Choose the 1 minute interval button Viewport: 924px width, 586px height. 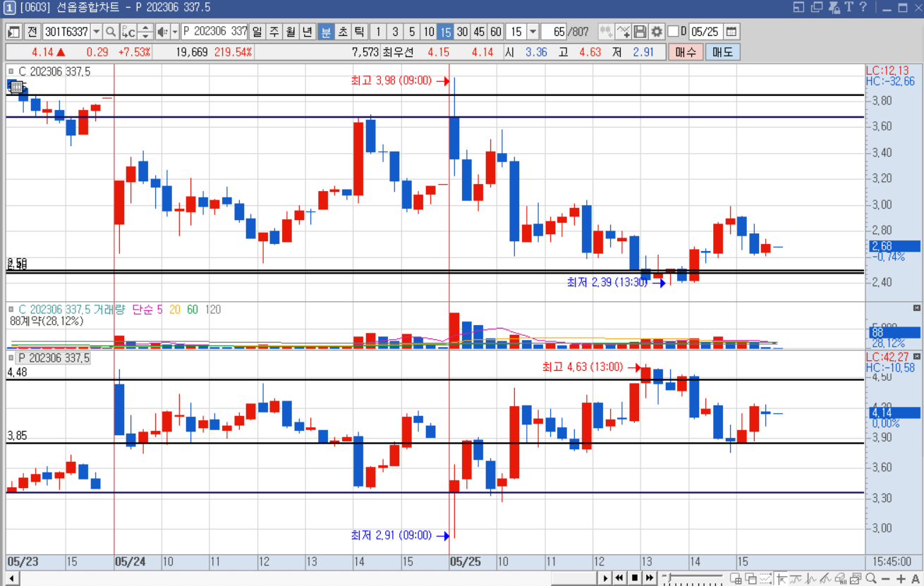click(x=379, y=32)
